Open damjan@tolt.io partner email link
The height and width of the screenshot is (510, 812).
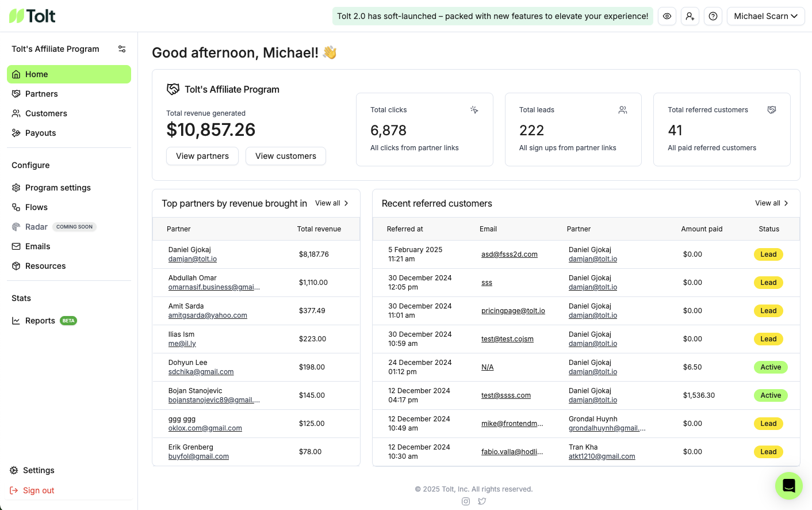point(193,258)
